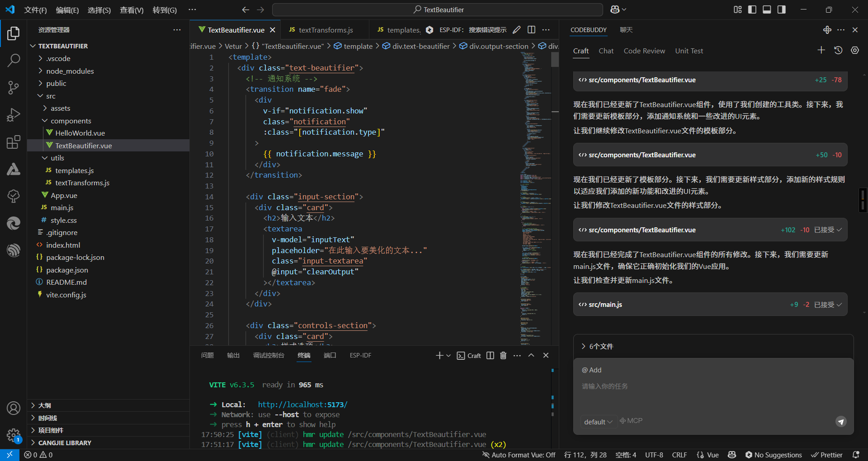The height and width of the screenshot is (461, 868).
Task: Navigate back with the left arrow
Action: tap(245, 9)
